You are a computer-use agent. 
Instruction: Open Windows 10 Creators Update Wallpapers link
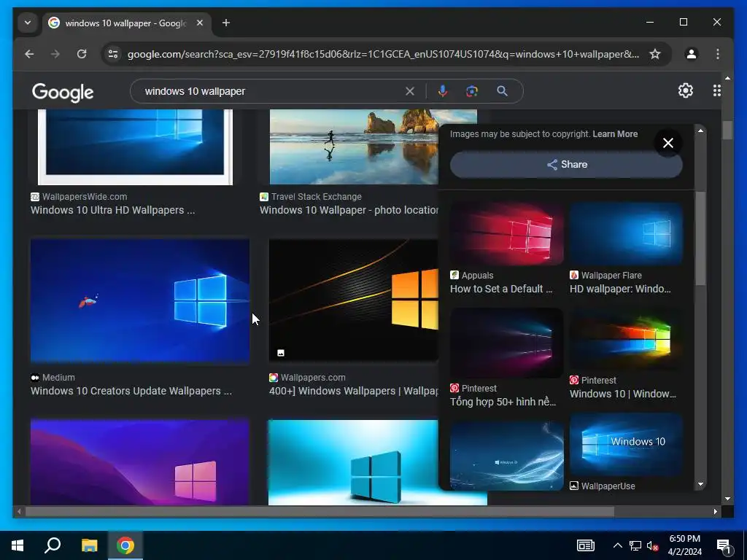131,392
